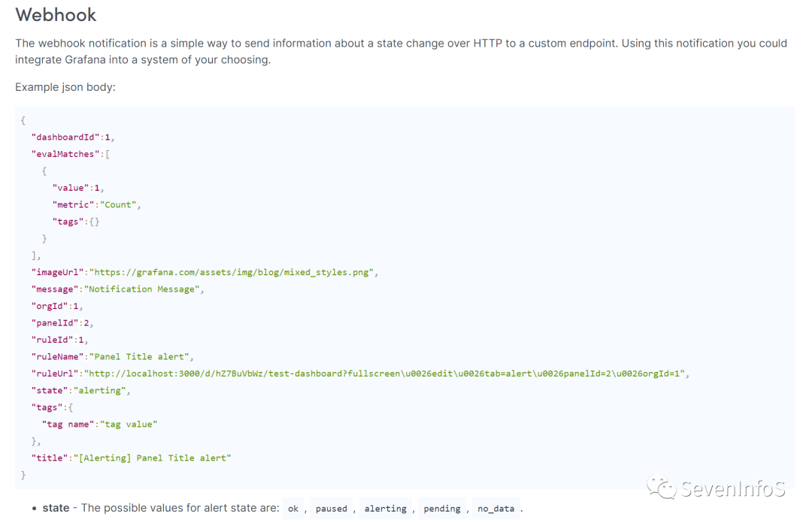Click the "dashboardId" key in the code
Image resolution: width=812 pixels, height=523 pixels.
coord(65,138)
